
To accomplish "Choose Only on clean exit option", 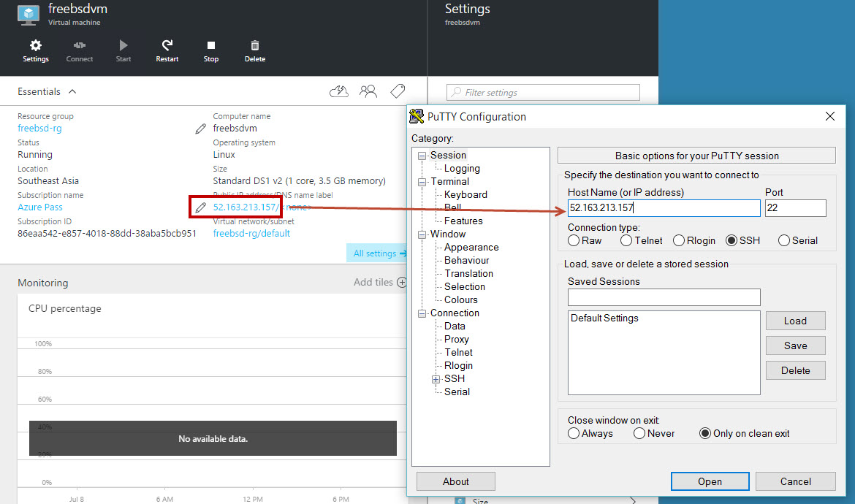I will tap(705, 433).
